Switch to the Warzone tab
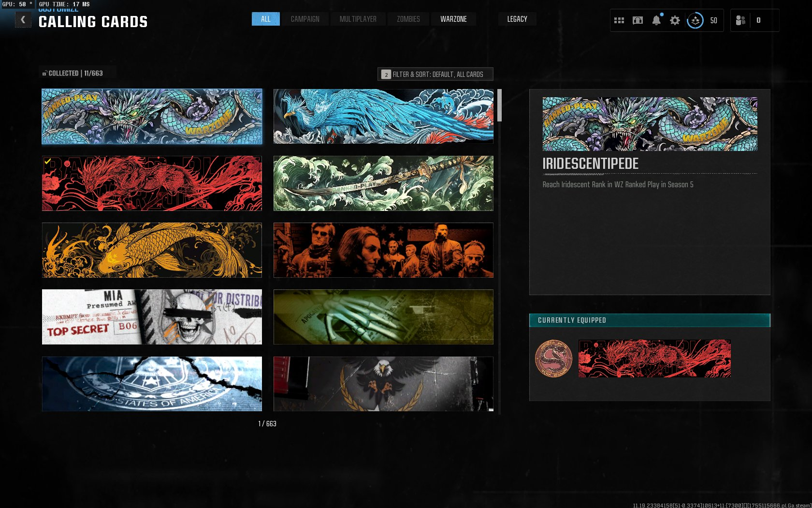Viewport: 812px width, 508px height. pyautogui.click(x=453, y=19)
